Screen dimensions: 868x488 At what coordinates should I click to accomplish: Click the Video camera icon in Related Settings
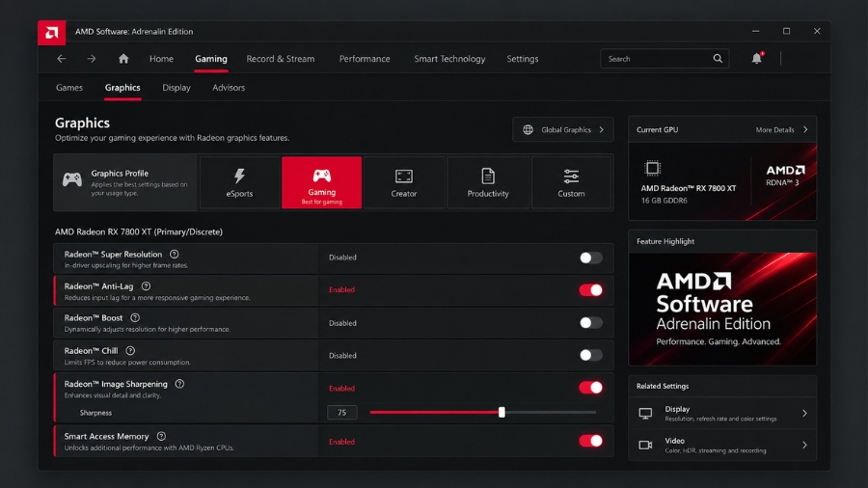pos(645,445)
